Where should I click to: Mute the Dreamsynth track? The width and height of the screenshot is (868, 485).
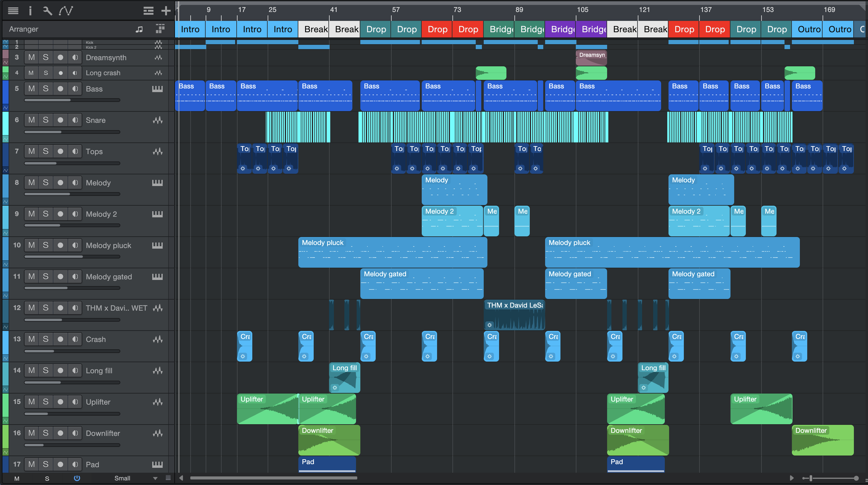31,58
